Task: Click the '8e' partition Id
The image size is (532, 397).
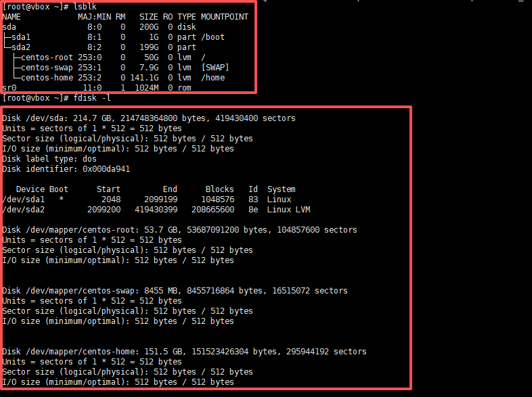Action: (x=253, y=210)
